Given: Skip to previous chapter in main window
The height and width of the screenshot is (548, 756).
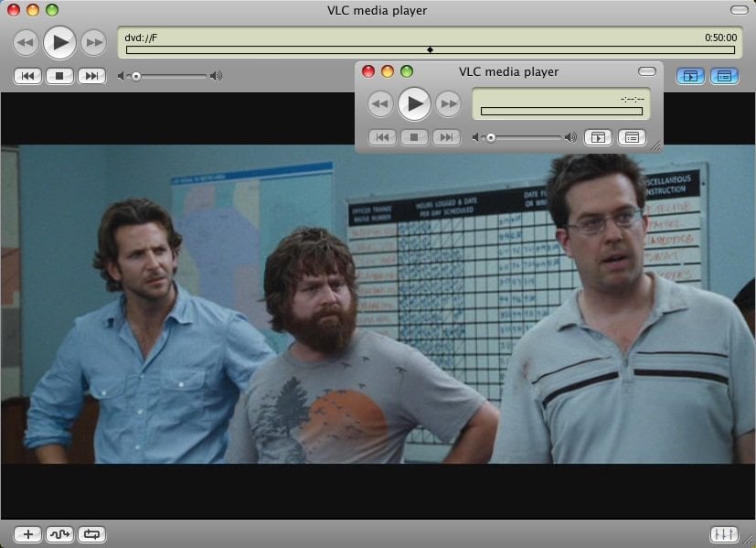Looking at the screenshot, I should pyautogui.click(x=27, y=76).
